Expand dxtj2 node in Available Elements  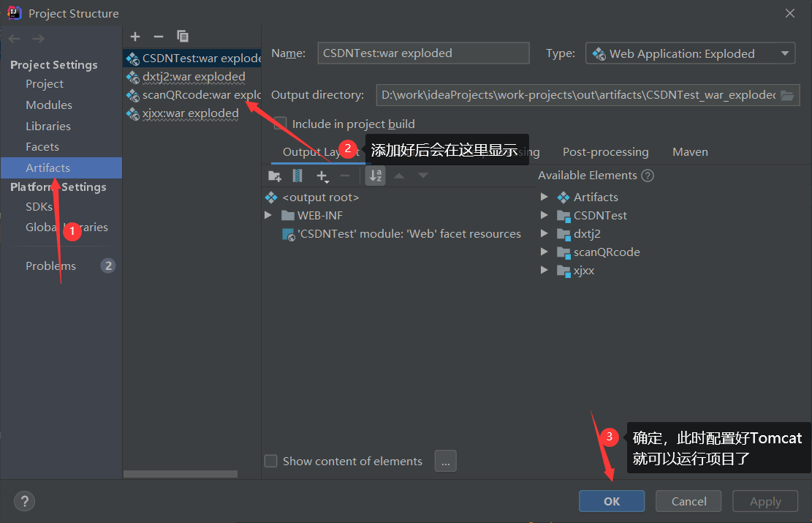click(x=545, y=234)
